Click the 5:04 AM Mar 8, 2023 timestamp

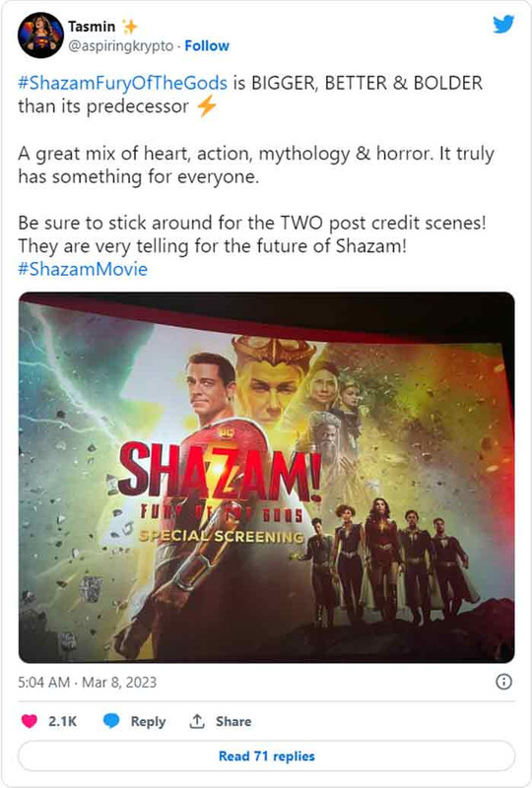[87, 682]
